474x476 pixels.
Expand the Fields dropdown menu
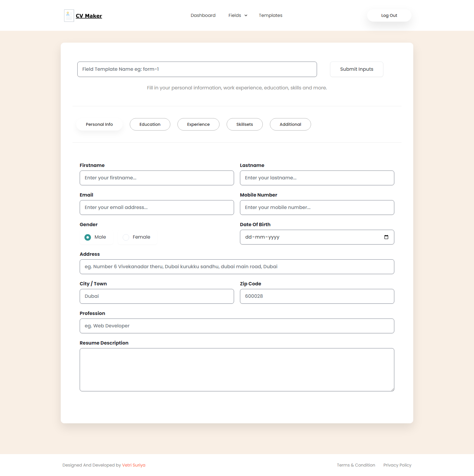pyautogui.click(x=238, y=15)
